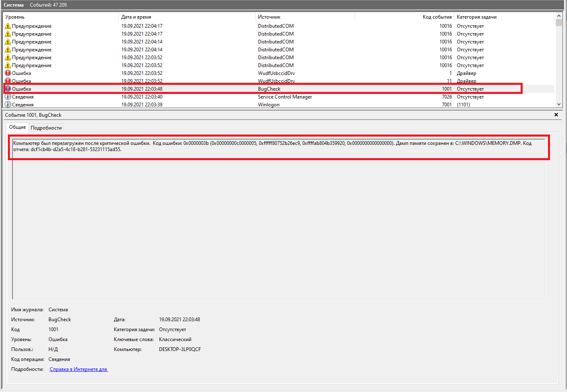Click the Ошибка level value in event details
The height and width of the screenshot is (392, 567).
pos(58,339)
